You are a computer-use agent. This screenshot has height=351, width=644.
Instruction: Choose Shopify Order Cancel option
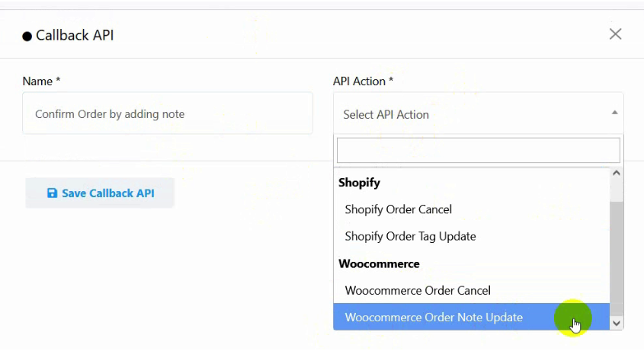coord(472,209)
